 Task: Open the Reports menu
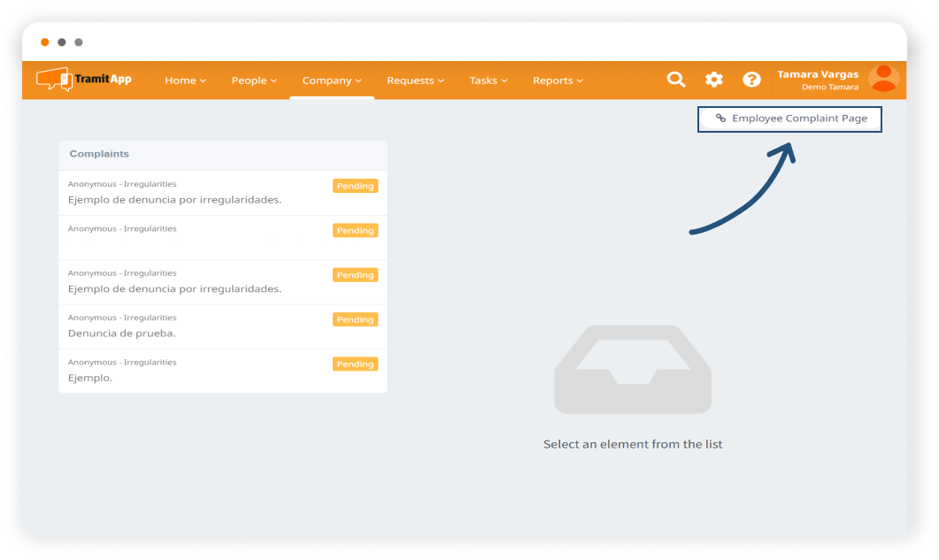click(558, 81)
